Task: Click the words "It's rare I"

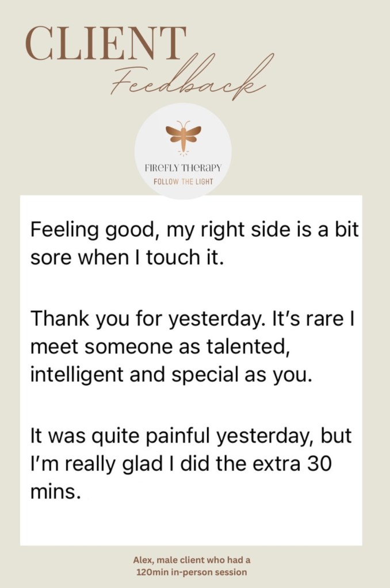Action: pyautogui.click(x=320, y=319)
